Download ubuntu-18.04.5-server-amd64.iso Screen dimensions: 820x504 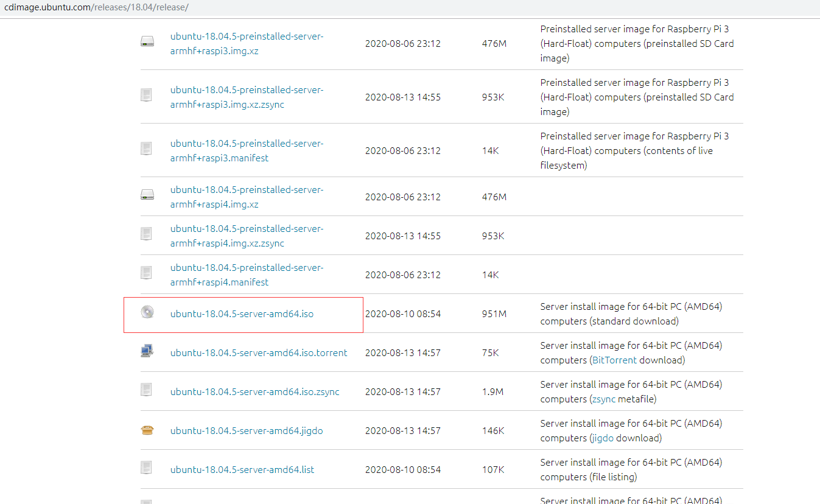(242, 314)
